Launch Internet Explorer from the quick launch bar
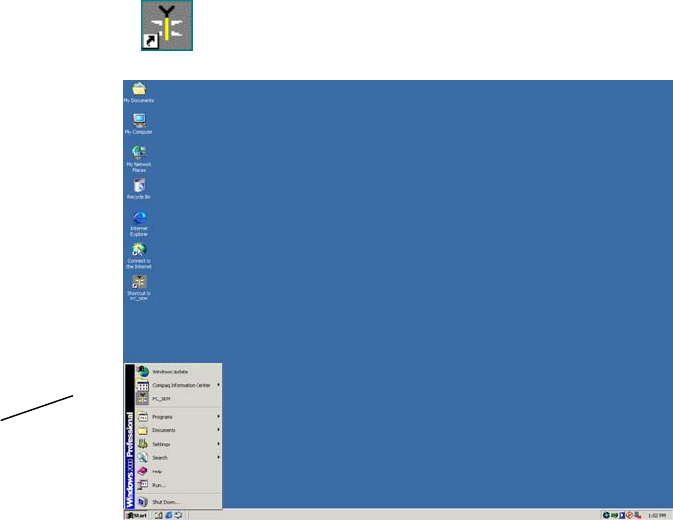This screenshot has height=520, width=673. click(169, 515)
